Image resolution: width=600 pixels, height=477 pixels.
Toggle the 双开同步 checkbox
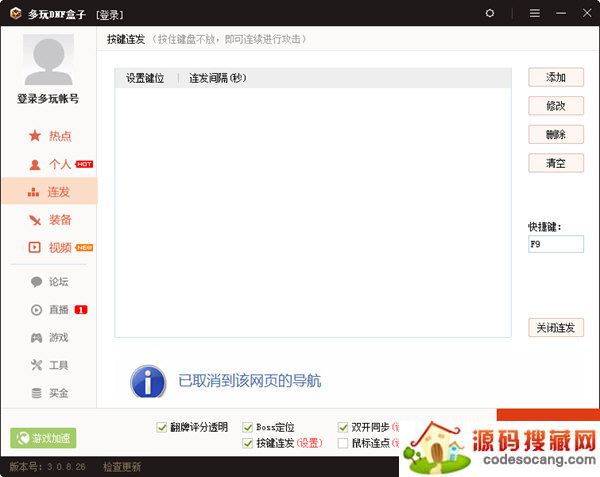[343, 427]
